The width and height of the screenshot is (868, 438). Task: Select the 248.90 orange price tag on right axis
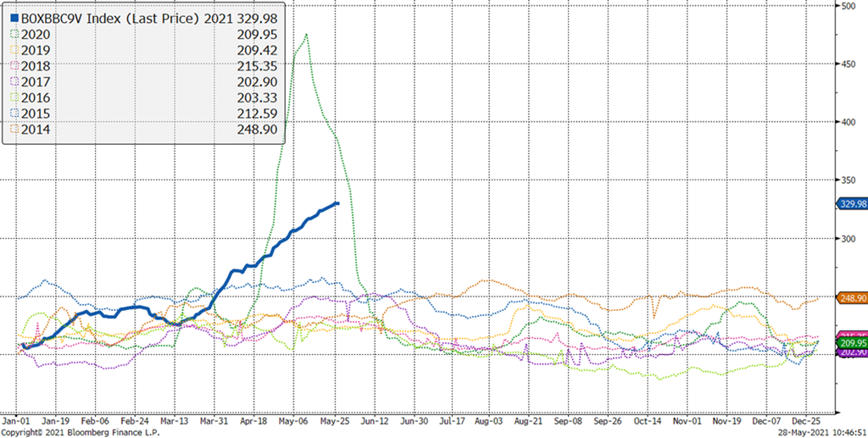850,298
